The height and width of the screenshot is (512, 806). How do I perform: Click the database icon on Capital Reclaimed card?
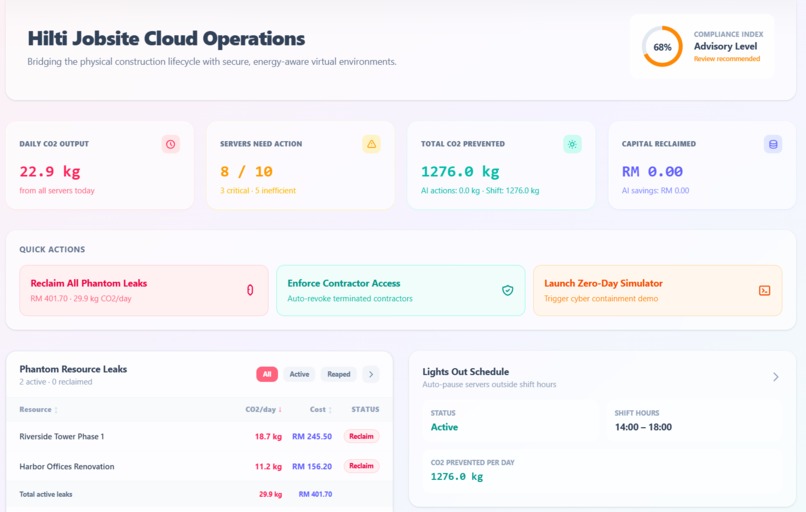(773, 144)
